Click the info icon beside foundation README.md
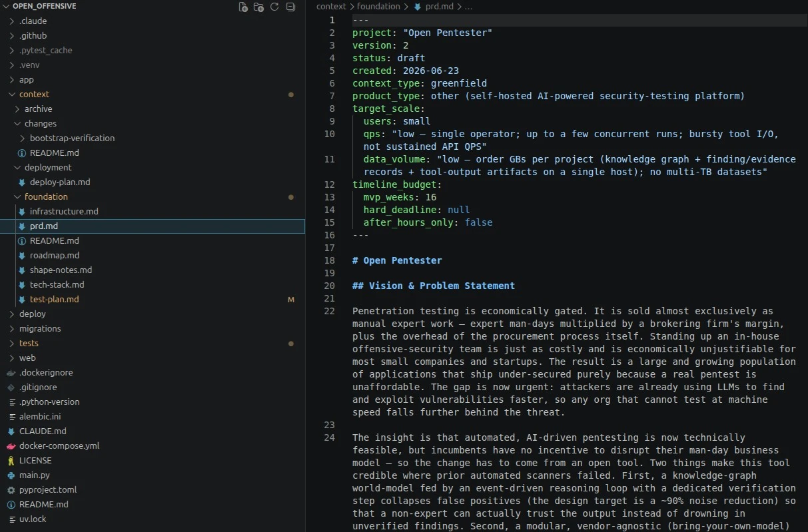Viewport: 808px width, 532px height. tap(22, 240)
